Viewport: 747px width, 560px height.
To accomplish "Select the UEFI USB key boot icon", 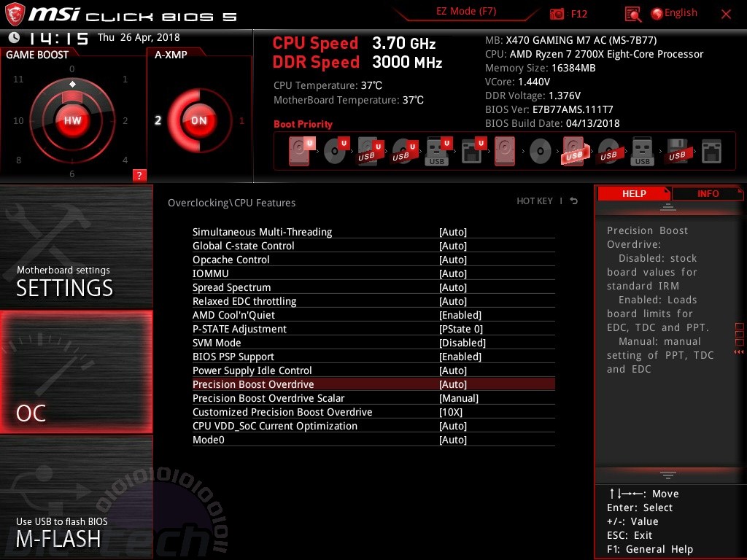I will [438, 151].
